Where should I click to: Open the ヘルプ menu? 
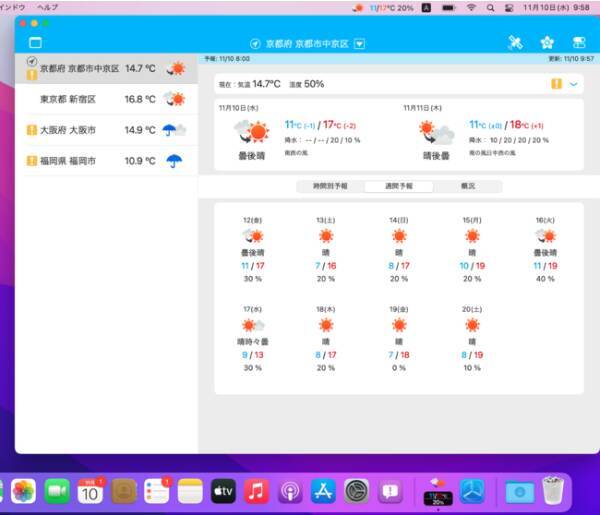47,7
